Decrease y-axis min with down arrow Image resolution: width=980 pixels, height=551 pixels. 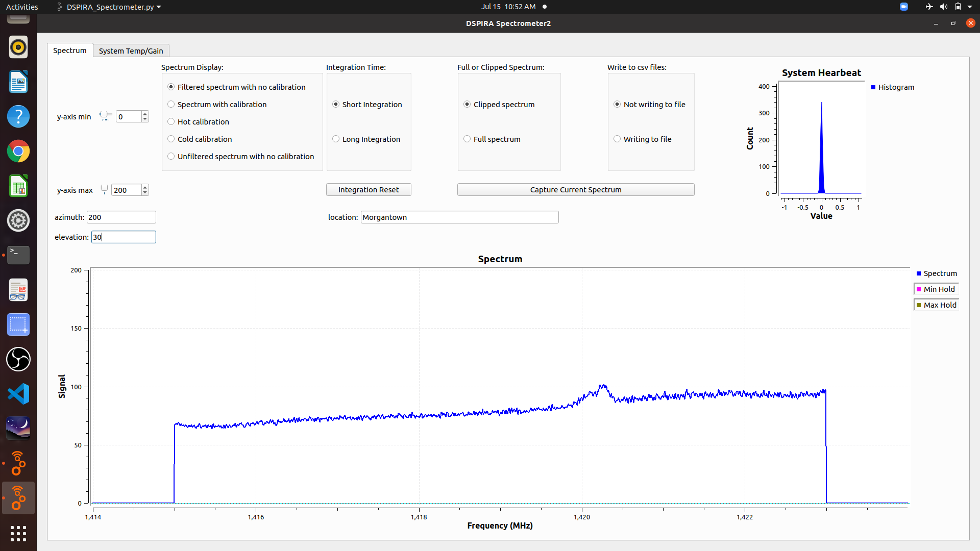click(x=145, y=119)
